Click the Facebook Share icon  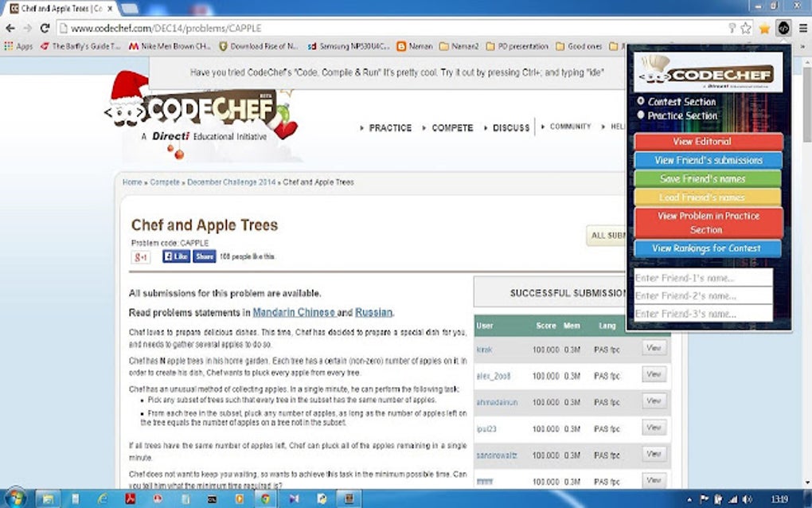point(205,256)
